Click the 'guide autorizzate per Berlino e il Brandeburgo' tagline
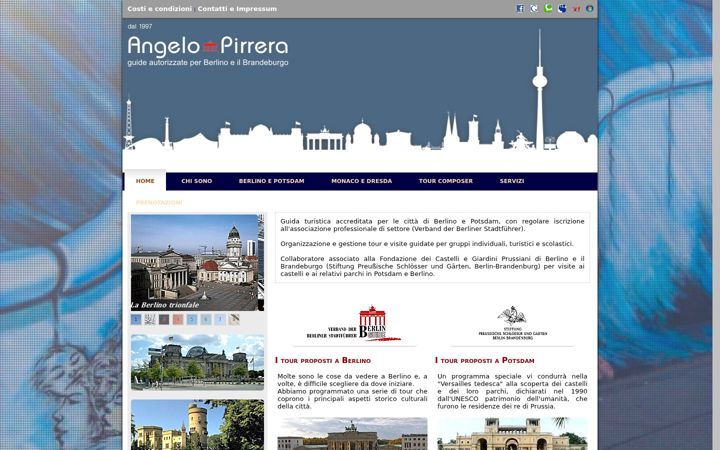Viewport: 720px width, 450px height. tap(208, 62)
